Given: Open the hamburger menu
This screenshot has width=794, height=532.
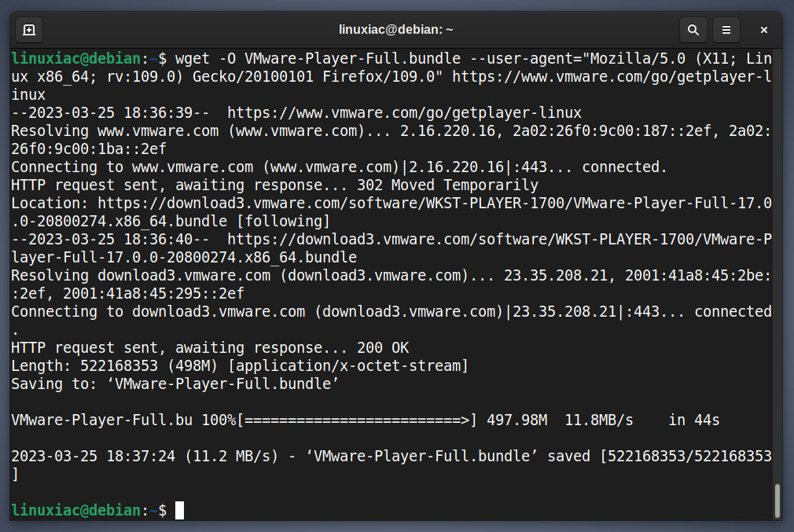Looking at the screenshot, I should [726, 30].
